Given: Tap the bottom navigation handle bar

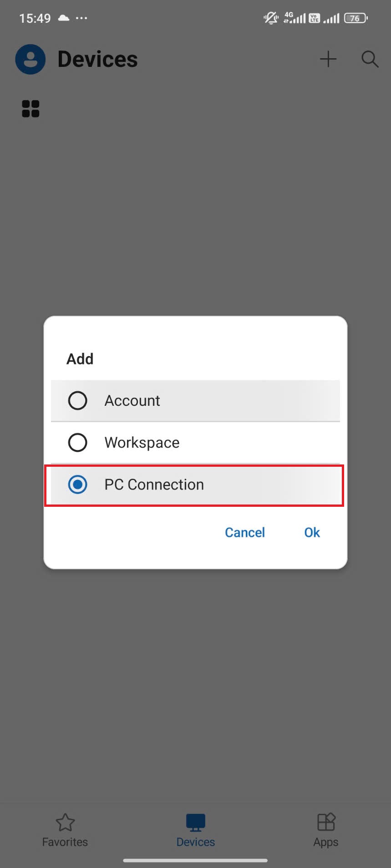Looking at the screenshot, I should tap(195, 860).
